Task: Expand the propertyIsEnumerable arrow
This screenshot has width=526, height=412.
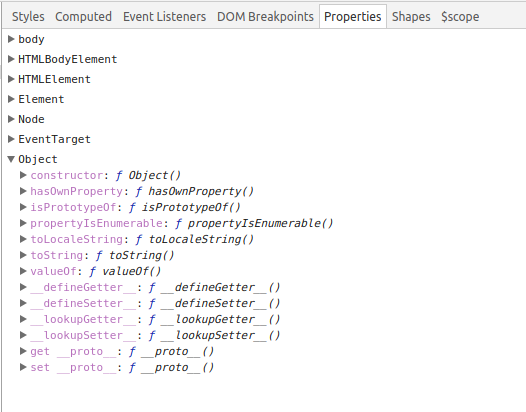Action: click(x=23, y=223)
